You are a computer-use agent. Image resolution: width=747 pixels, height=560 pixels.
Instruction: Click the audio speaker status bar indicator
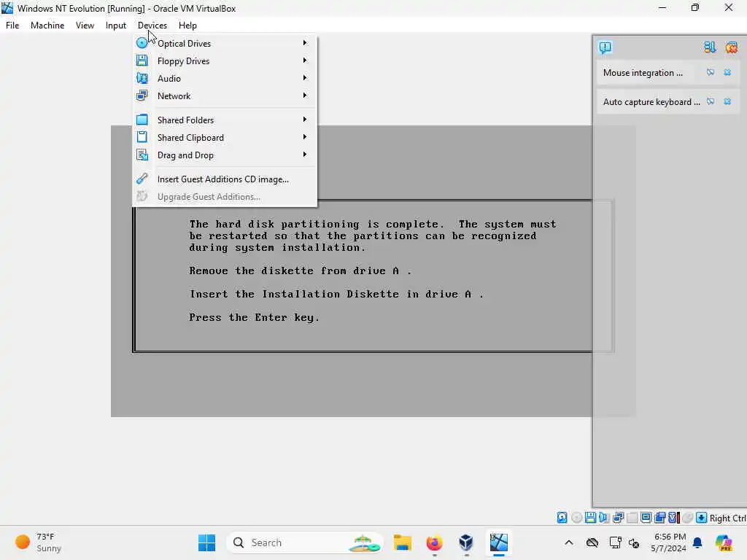tap(604, 518)
